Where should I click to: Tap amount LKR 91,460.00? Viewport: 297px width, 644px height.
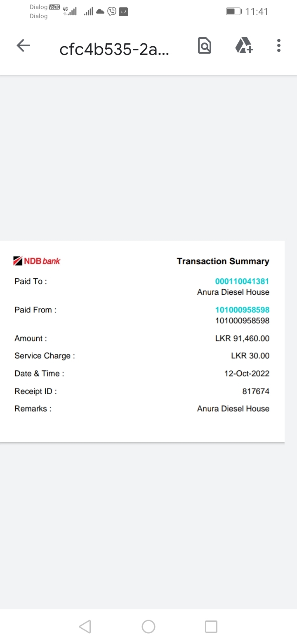(x=242, y=339)
